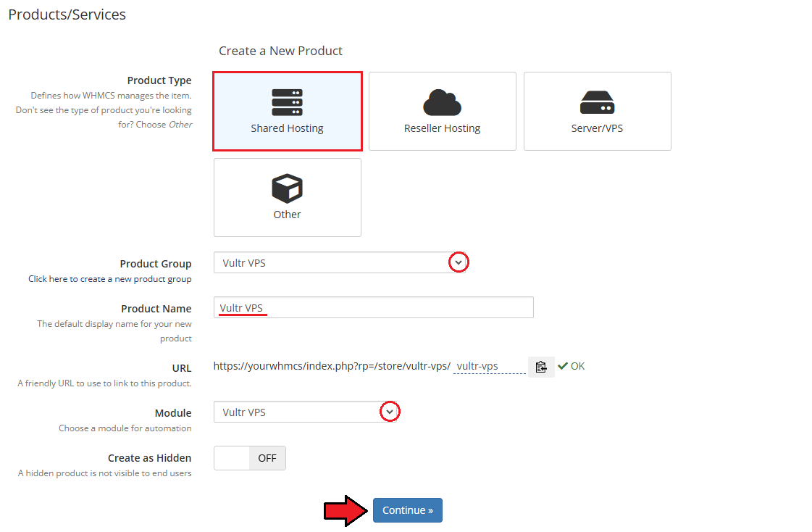Copy the product URL with clipboard icon
This screenshot has height=532, width=812.
coord(541,367)
